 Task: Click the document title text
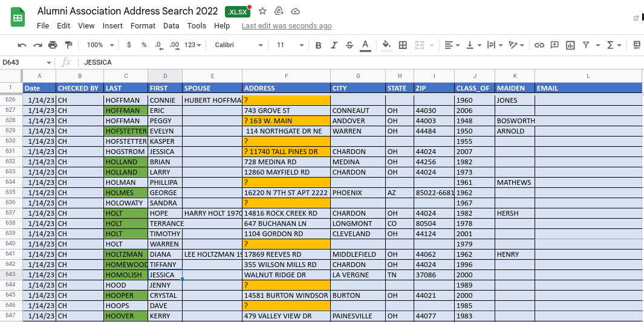(x=128, y=11)
